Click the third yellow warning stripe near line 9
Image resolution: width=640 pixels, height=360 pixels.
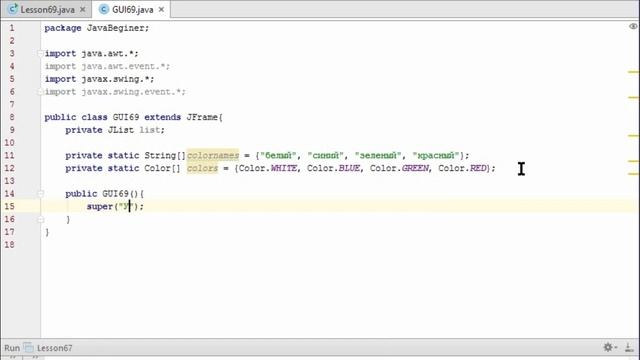point(633,136)
